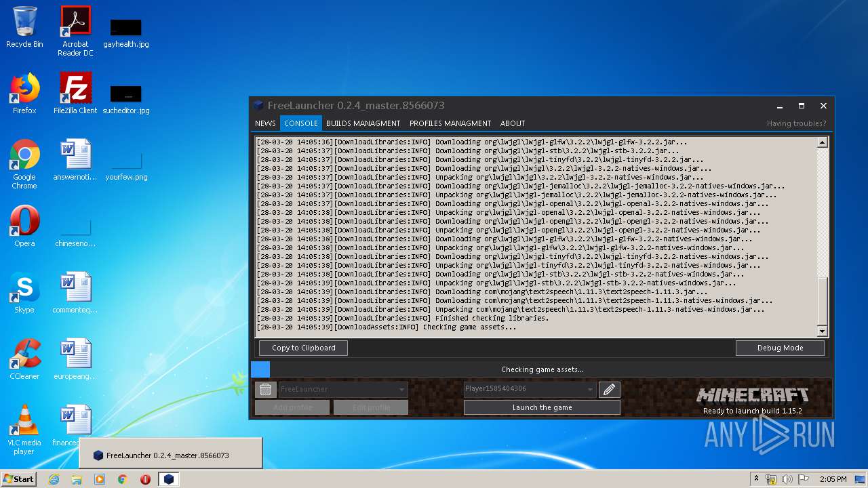The image size is (868, 488).
Task: Click the 'Ready to launch build 1.15.2' text
Action: (x=752, y=411)
